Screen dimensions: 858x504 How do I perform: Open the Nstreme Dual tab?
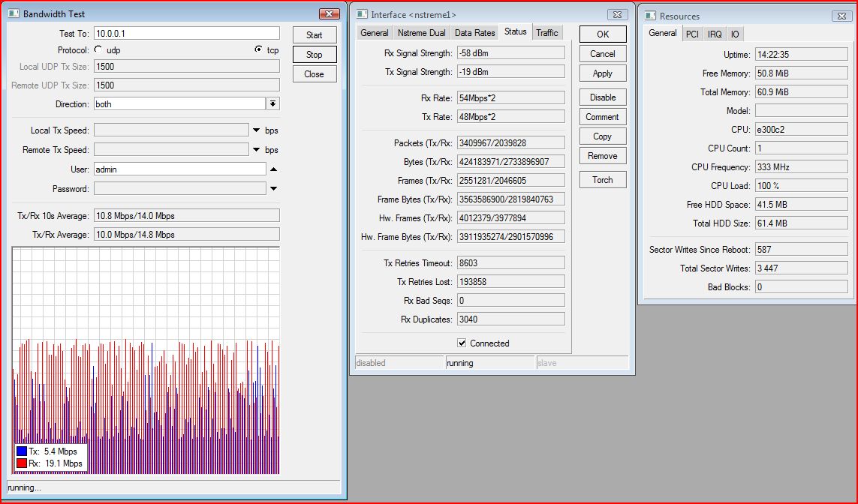pos(421,33)
